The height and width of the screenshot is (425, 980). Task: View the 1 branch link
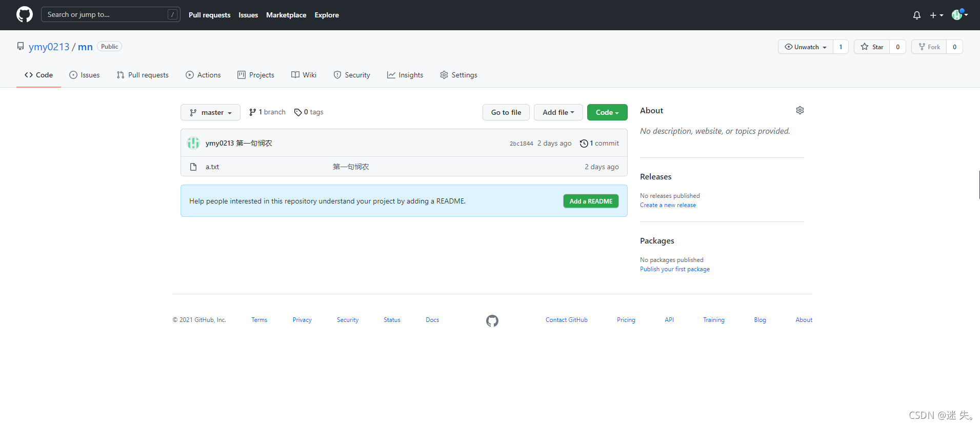pos(267,112)
